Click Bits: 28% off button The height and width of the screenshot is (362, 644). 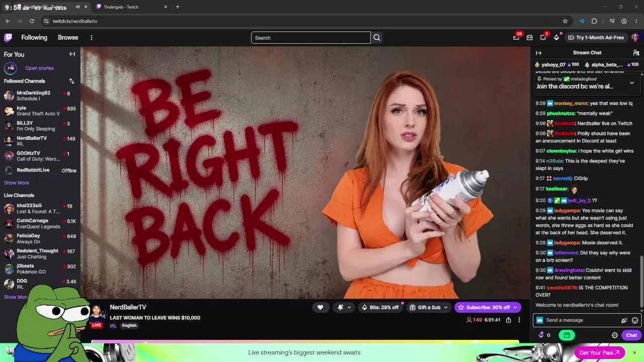[380, 307]
